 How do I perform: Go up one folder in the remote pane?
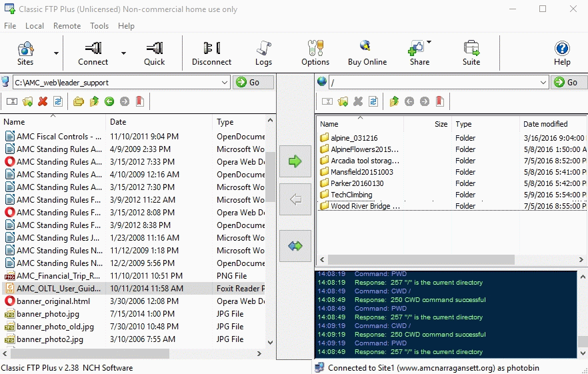coord(394,101)
